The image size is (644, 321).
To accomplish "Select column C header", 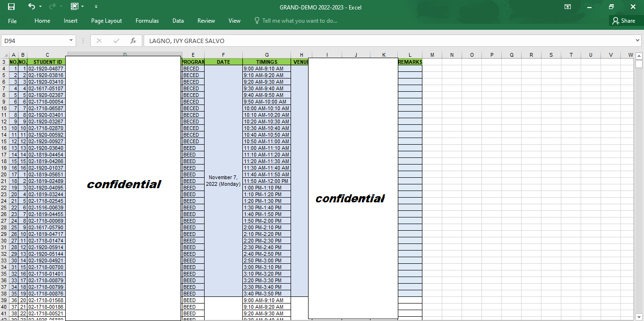I will (x=47, y=55).
